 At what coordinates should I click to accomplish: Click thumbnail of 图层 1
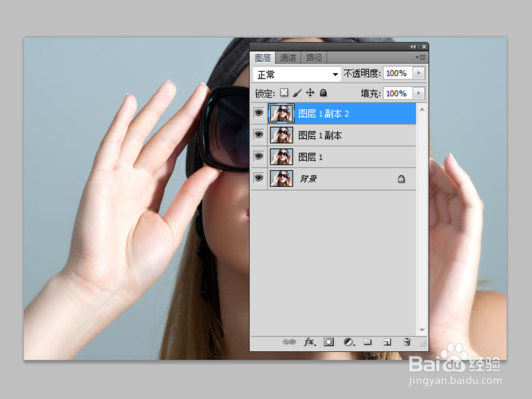click(281, 157)
